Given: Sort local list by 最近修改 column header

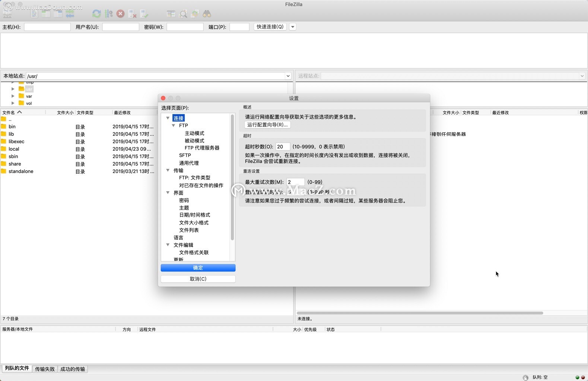Looking at the screenshot, I should click(134, 112).
